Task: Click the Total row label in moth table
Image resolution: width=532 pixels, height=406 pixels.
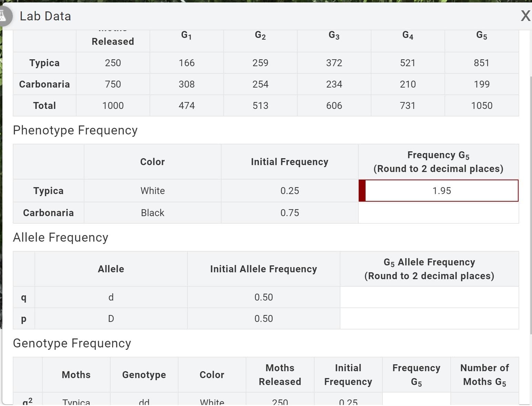Action: pyautogui.click(x=44, y=105)
